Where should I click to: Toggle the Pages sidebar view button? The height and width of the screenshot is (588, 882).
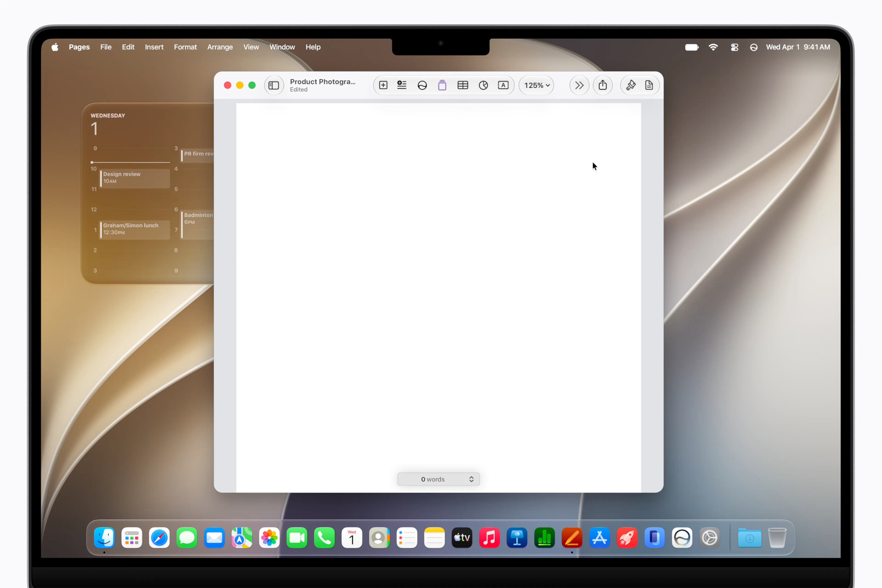tap(274, 85)
